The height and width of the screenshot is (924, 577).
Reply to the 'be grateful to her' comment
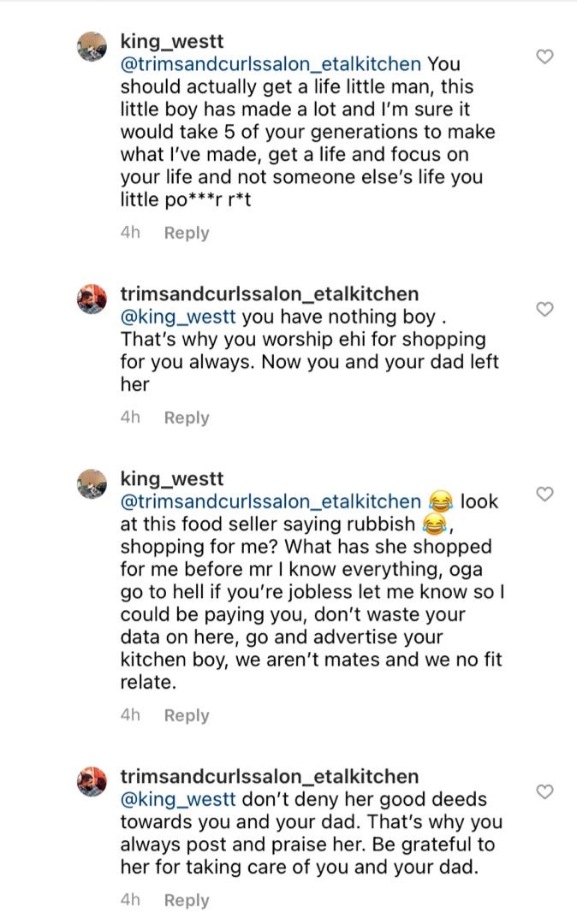tap(187, 900)
